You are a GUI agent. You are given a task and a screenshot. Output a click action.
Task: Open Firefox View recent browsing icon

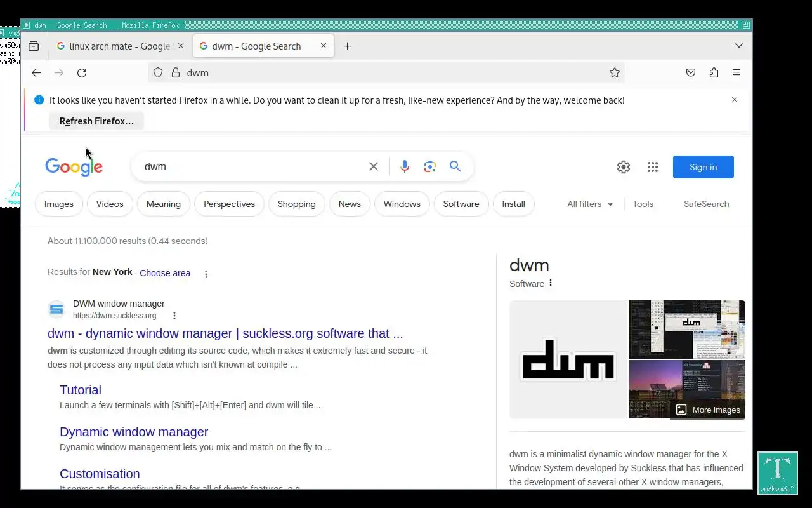pos(34,46)
